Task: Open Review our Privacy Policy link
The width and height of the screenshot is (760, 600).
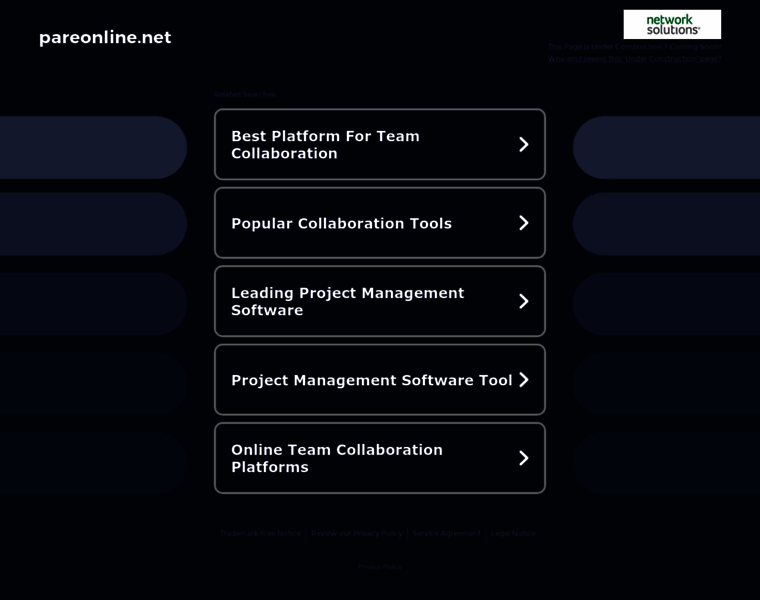Action: coord(356,533)
